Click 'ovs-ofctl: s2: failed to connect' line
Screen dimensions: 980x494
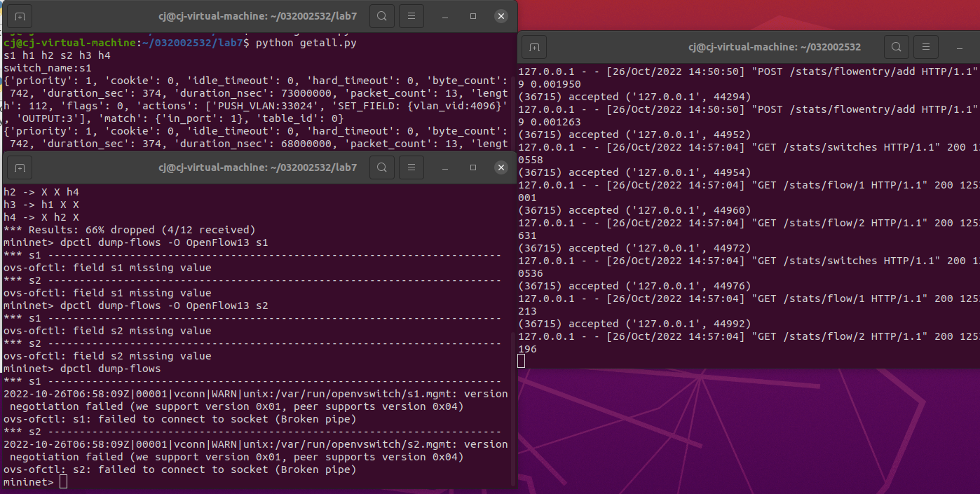pyautogui.click(x=180, y=469)
